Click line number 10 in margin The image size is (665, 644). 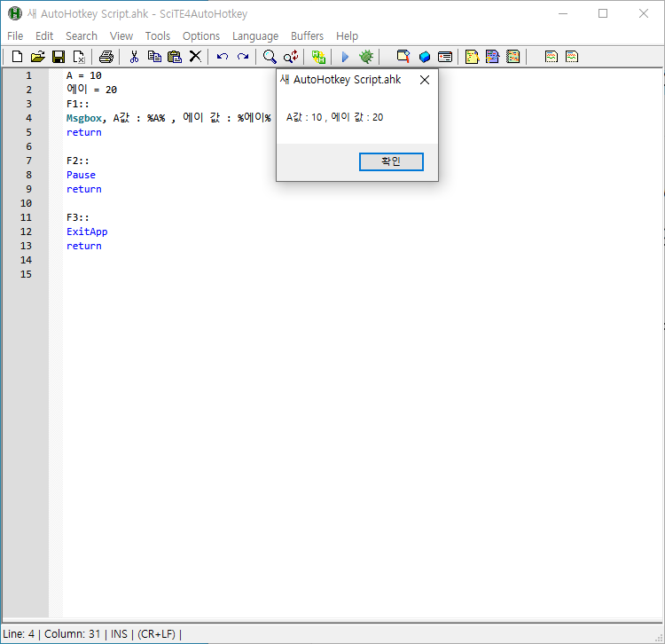point(26,203)
